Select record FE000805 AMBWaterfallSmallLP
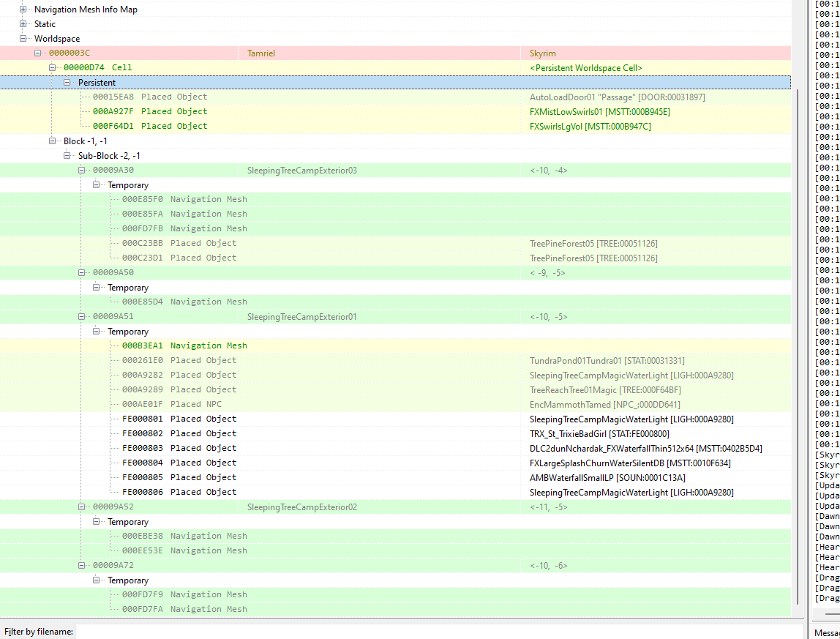Image resolution: width=840 pixels, height=639 pixels. coord(395,478)
